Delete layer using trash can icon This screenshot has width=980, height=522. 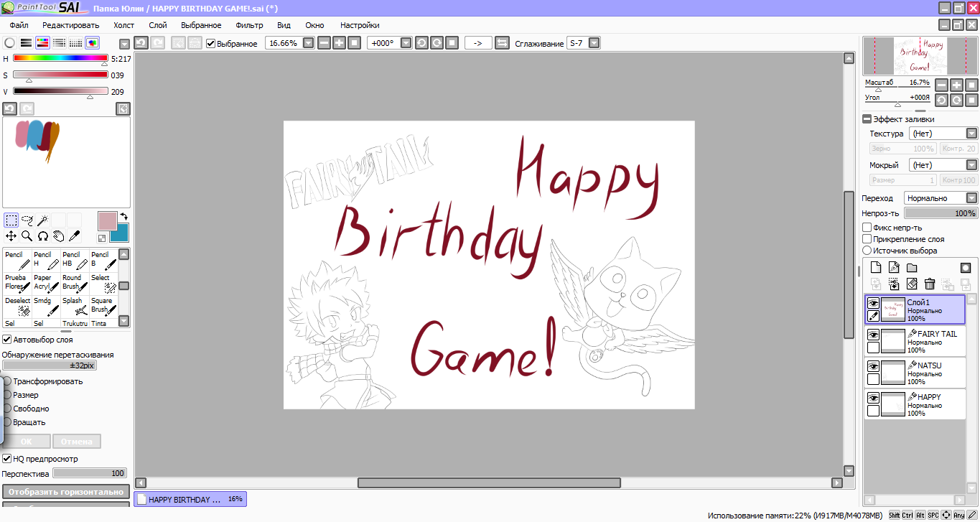coord(930,284)
